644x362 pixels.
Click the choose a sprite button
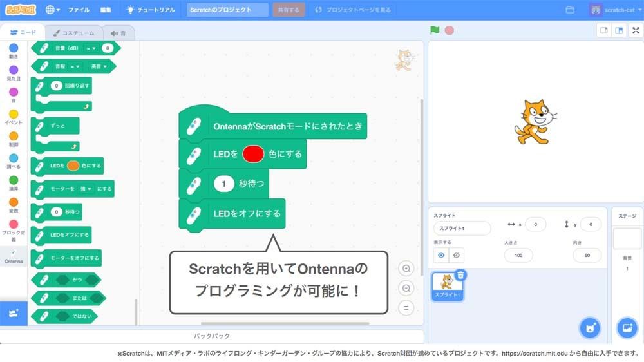(x=590, y=328)
